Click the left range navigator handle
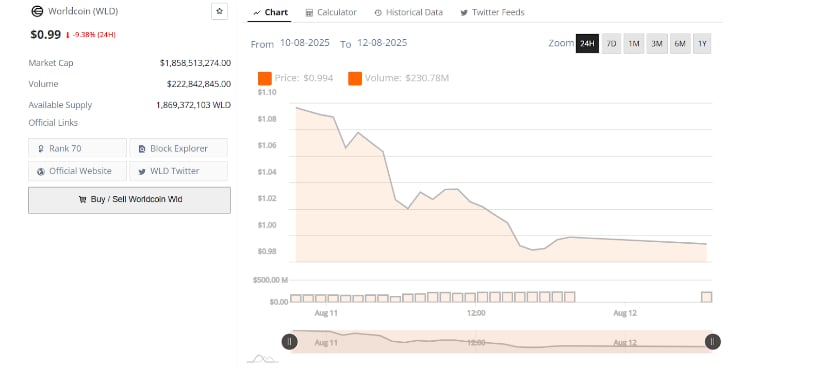The image size is (825, 368). tap(289, 342)
